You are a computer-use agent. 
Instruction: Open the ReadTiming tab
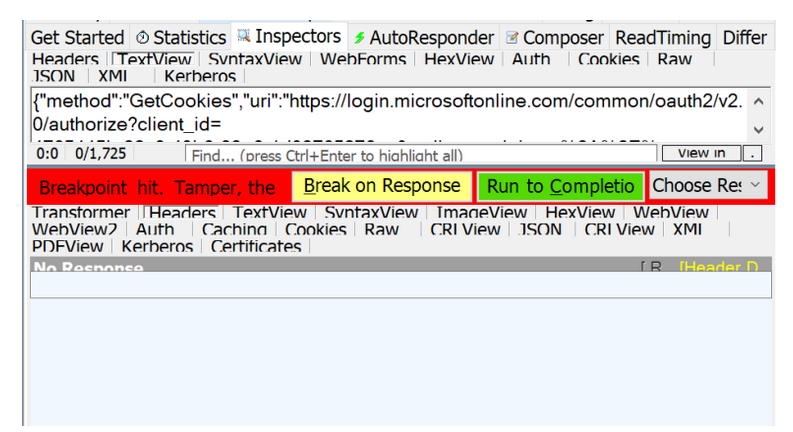tap(663, 37)
